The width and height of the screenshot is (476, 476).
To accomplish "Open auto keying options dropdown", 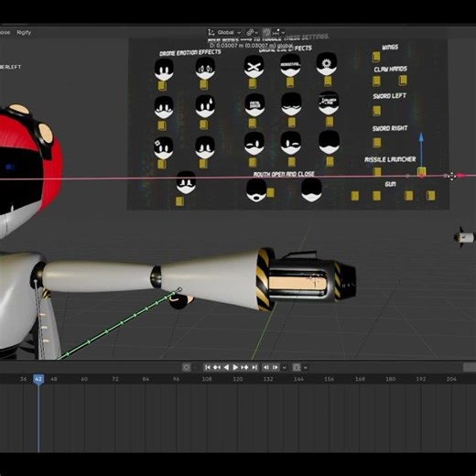I will [195, 368].
